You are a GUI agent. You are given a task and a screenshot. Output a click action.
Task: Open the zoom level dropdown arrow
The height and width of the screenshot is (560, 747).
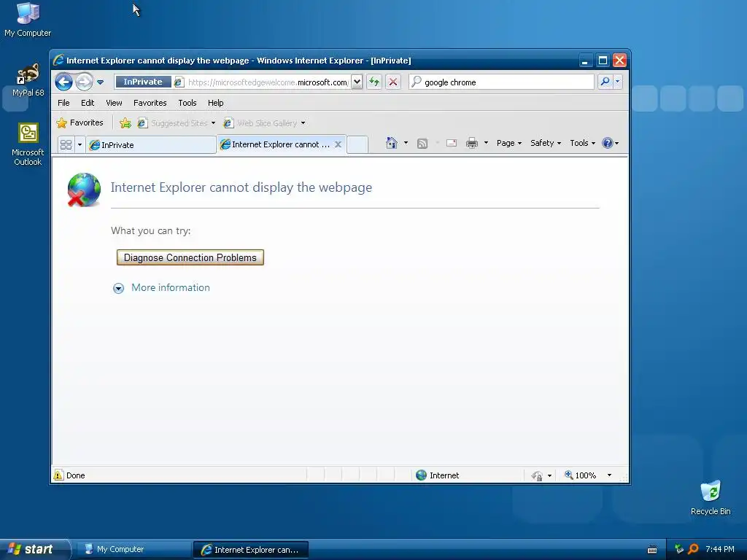(609, 475)
